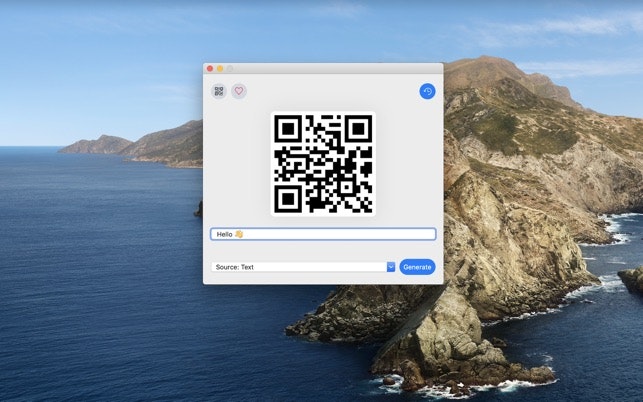Focus the 'Hello' text input field
The width and height of the screenshot is (643, 402).
[x=323, y=234]
